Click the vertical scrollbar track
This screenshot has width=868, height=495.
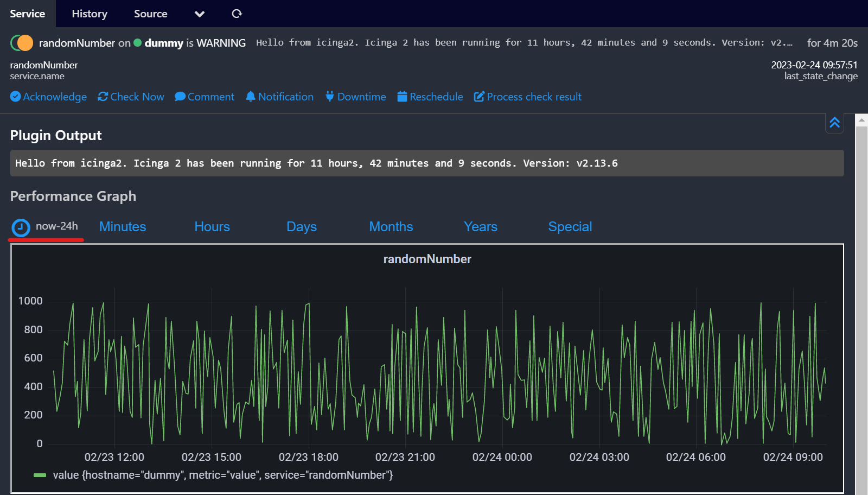pos(861,311)
